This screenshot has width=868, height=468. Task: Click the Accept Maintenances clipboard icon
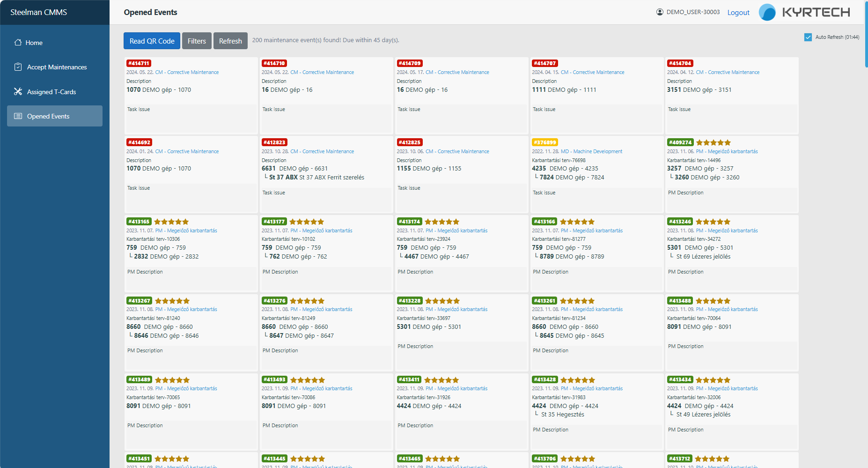pos(18,67)
